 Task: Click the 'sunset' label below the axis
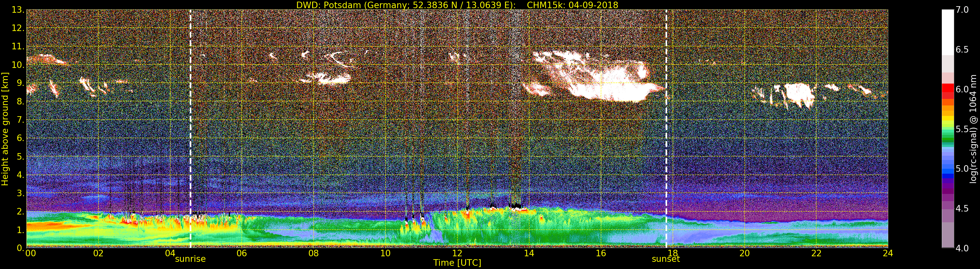(666, 259)
